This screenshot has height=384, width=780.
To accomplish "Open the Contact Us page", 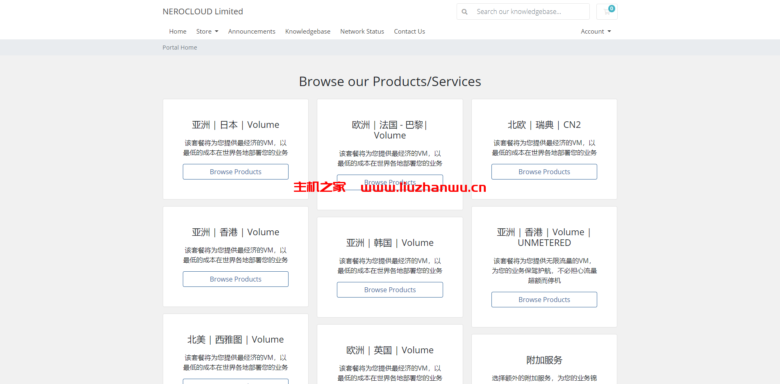I will click(409, 31).
